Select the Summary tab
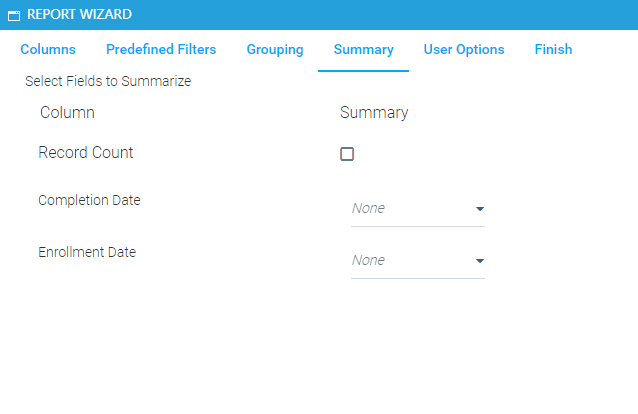The height and width of the screenshot is (414, 638). (363, 49)
